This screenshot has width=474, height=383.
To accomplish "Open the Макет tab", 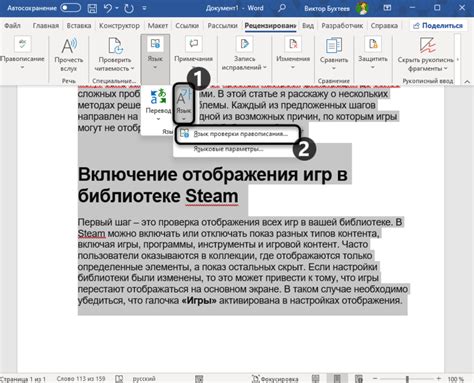I will [x=158, y=26].
